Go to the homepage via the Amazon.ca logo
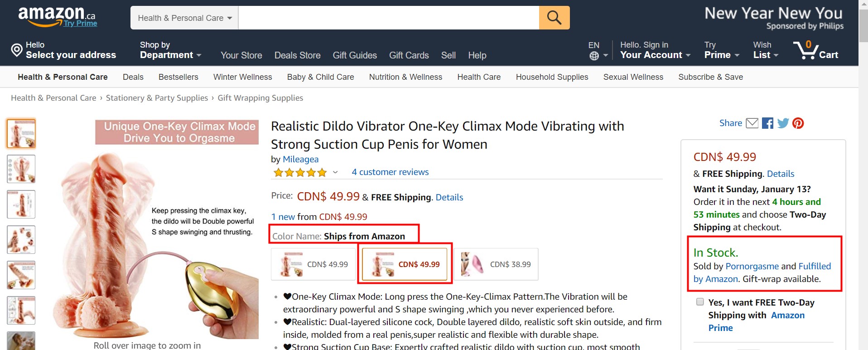The width and height of the screenshot is (868, 350). point(57,17)
